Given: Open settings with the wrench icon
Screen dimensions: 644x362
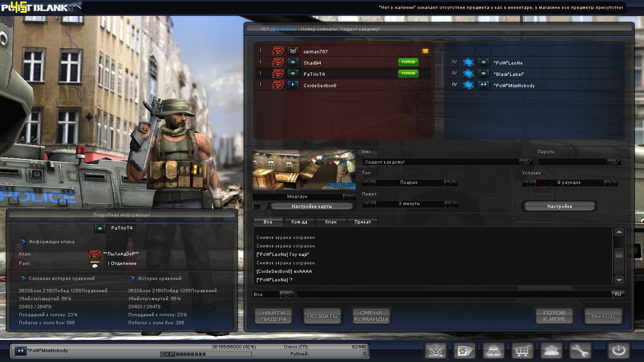Looking at the screenshot, I should coord(580,351).
